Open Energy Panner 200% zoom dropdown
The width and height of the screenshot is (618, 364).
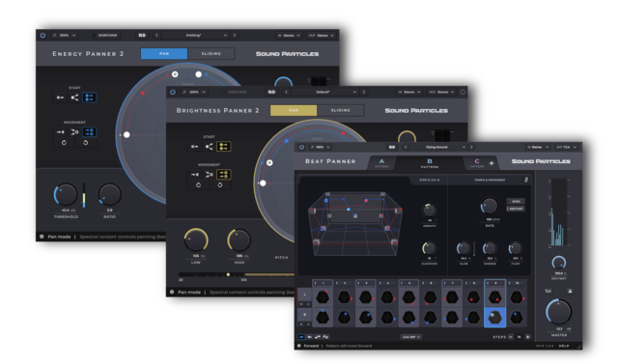(x=65, y=35)
